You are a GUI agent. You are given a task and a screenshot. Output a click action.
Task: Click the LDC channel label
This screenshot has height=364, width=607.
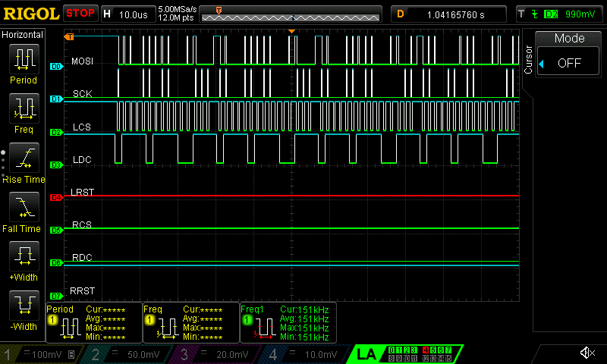[x=82, y=159]
